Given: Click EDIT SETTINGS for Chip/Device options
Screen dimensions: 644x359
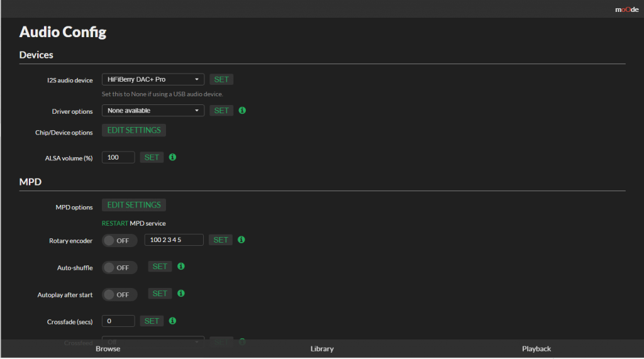Looking at the screenshot, I should pyautogui.click(x=134, y=130).
